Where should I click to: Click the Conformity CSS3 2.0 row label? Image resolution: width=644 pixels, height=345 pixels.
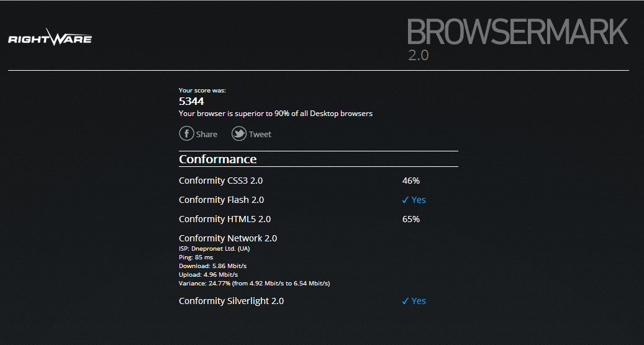coord(220,181)
